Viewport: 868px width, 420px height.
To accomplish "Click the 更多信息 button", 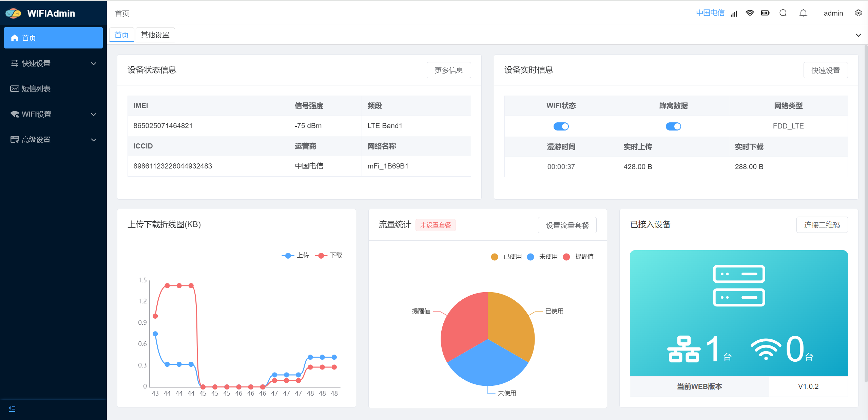I will 449,70.
